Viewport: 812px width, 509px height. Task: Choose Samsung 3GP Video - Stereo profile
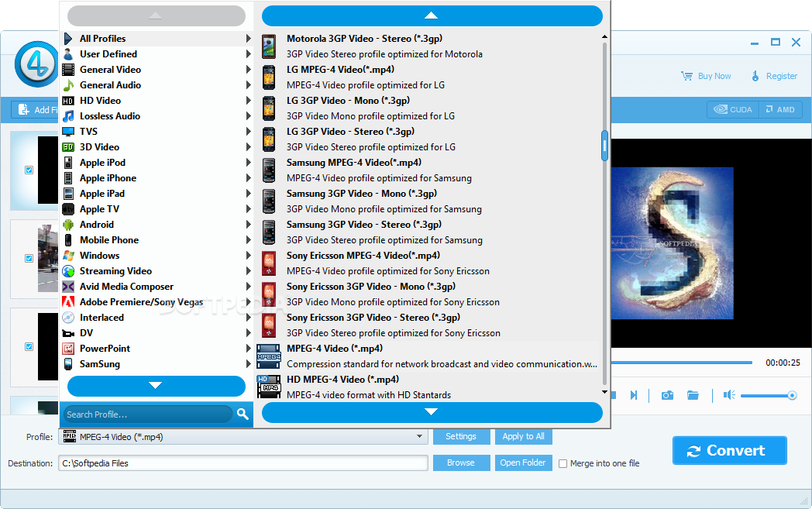[x=428, y=232]
